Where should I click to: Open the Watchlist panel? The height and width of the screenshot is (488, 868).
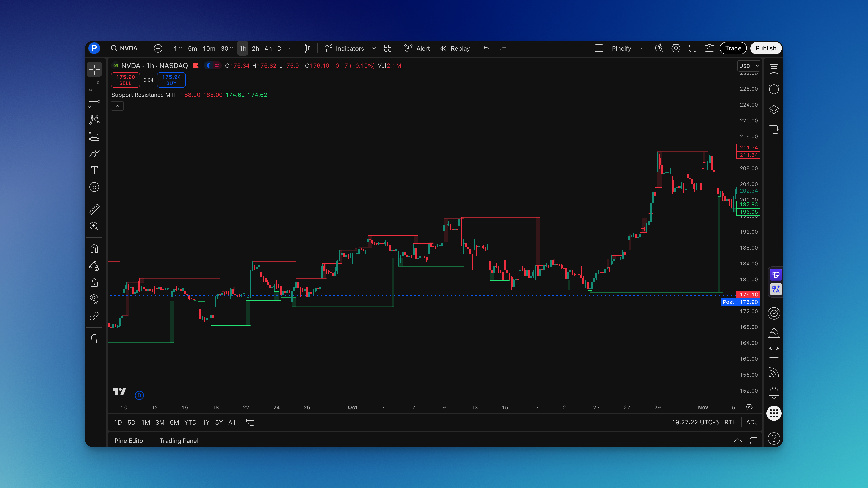click(774, 69)
